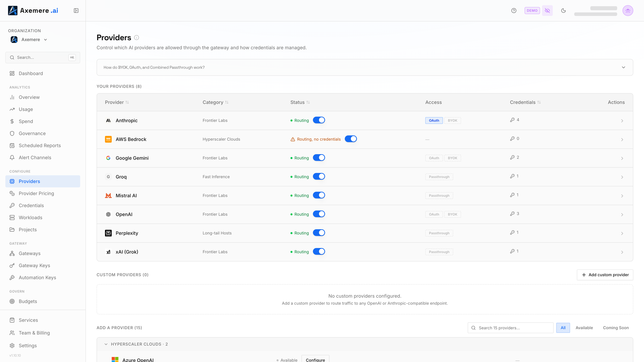
Task: Open xAI (Grok) row details chevron
Action: pyautogui.click(x=622, y=252)
